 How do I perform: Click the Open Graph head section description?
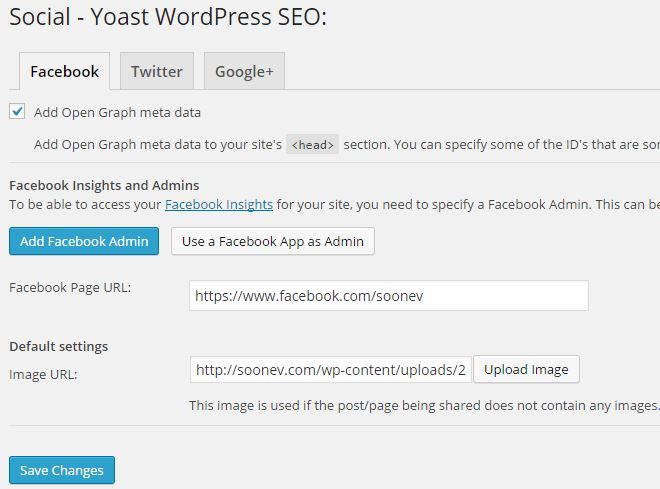[x=347, y=144]
